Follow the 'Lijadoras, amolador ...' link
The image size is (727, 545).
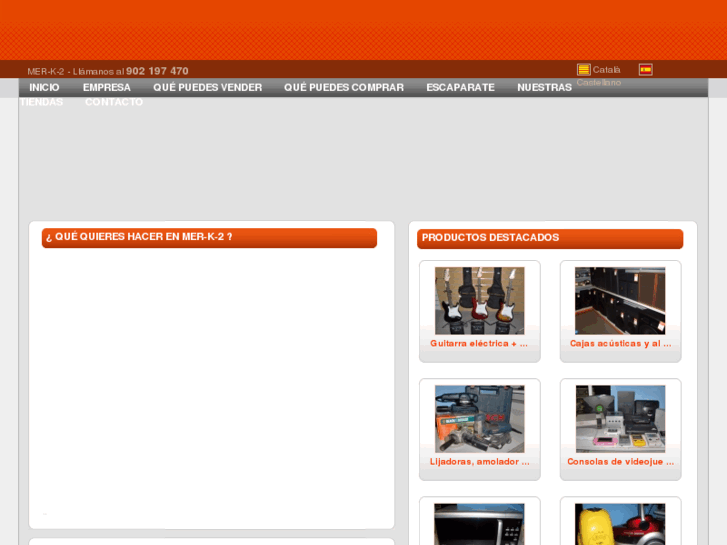(x=479, y=462)
